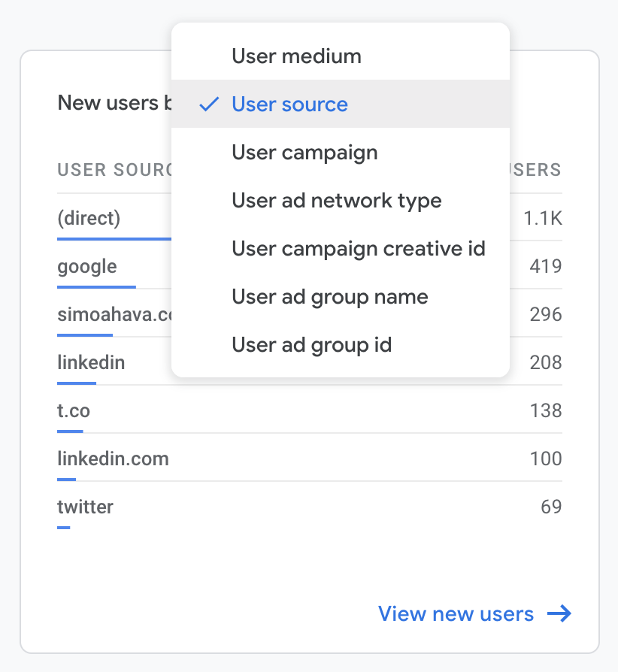Choose User campaign creative id
Screen dimensions: 618x672
pyautogui.click(x=358, y=249)
